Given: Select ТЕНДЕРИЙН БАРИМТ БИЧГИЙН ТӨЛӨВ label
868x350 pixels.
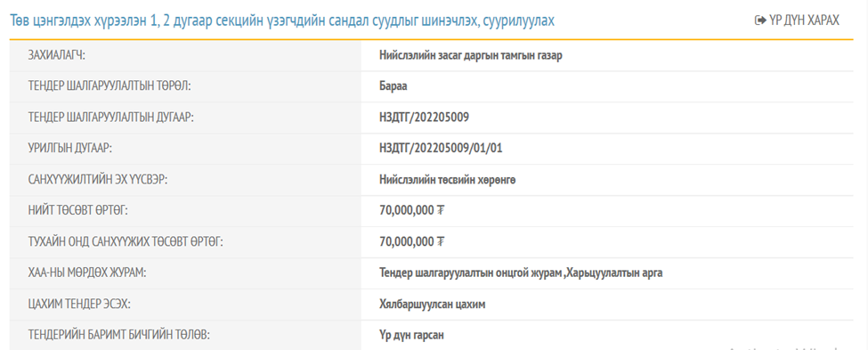Looking at the screenshot, I should (120, 335).
